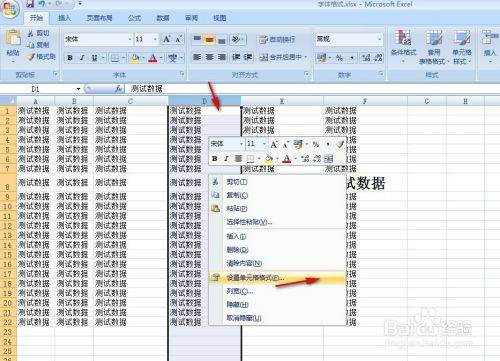Click the Select All corner box
This screenshot has height=361, width=500.
tap(8, 100)
